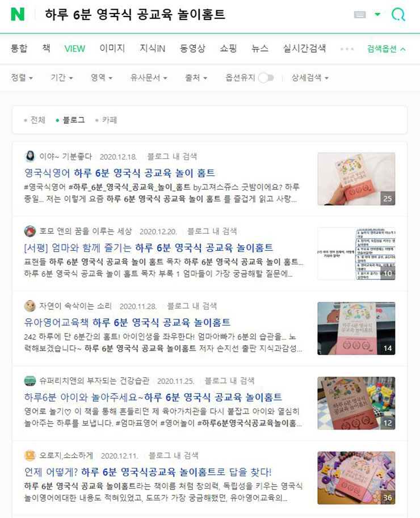
Task: Click the 오로지,소소하게 profile icon
Action: pos(30,456)
